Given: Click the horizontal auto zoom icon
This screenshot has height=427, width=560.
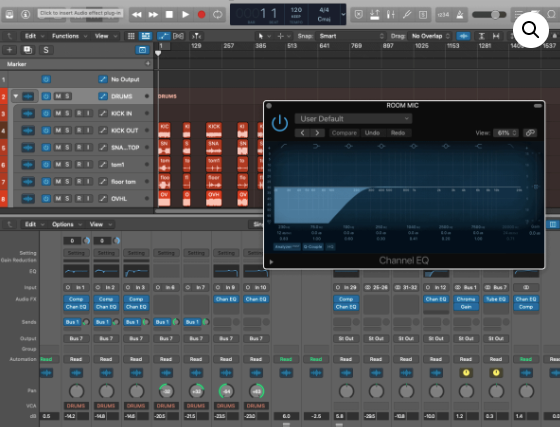Looking at the screenshot, I should click(x=496, y=36).
